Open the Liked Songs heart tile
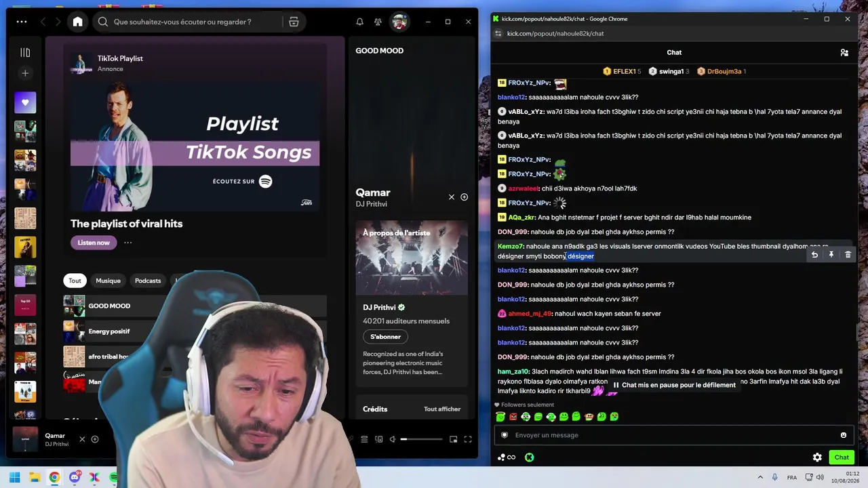The image size is (868, 488). click(x=25, y=102)
